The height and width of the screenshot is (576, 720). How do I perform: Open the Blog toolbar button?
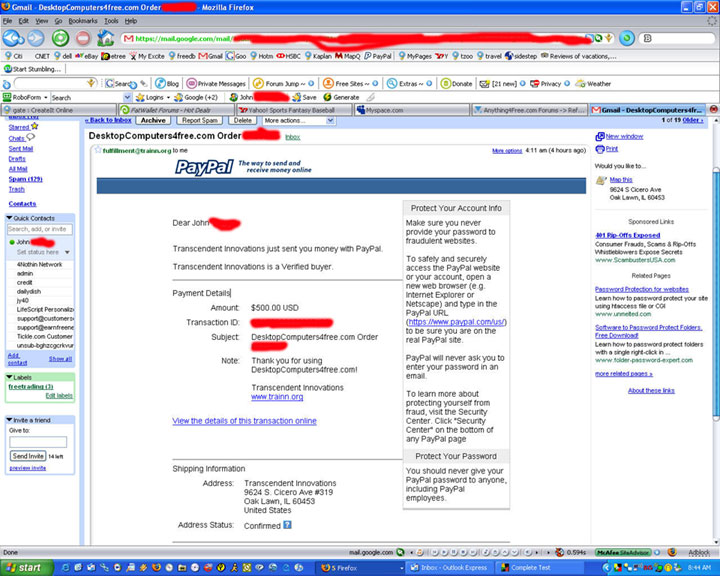(167, 84)
